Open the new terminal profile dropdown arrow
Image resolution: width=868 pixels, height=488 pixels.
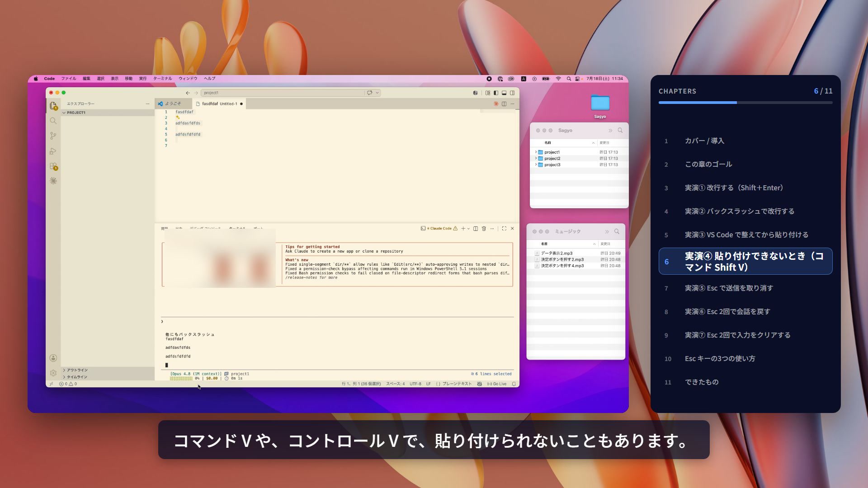pyautogui.click(x=468, y=229)
